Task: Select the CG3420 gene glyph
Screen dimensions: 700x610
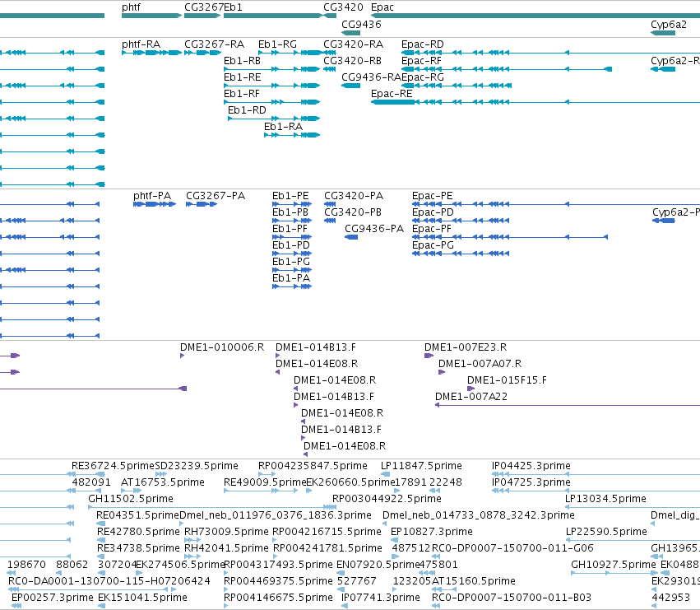Action: [330, 16]
